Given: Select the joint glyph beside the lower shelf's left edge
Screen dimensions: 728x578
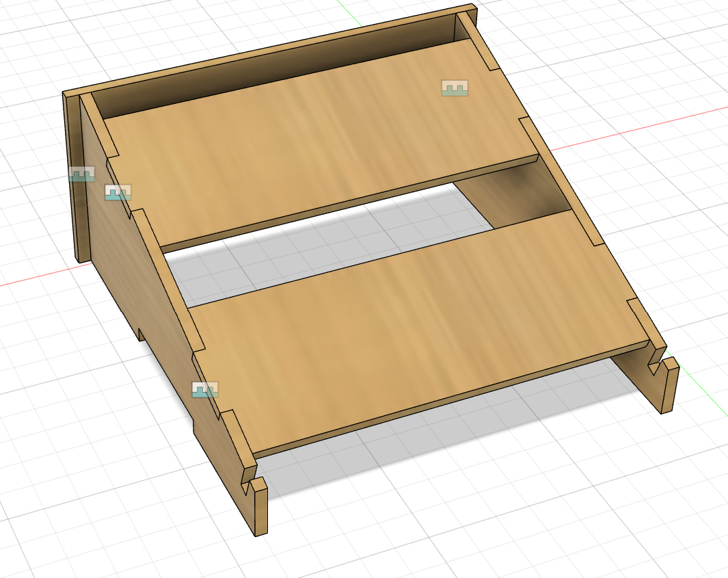Looking at the screenshot, I should click(205, 390).
